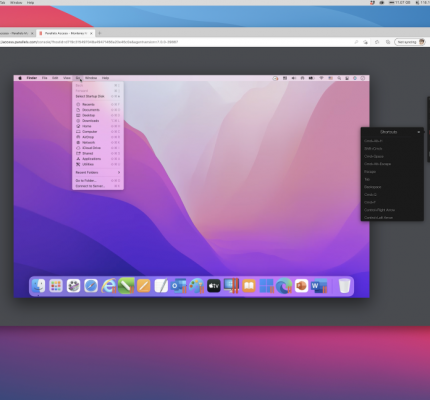Open the Trash in the Dock
Screen dimensions: 430x400
tap(344, 286)
